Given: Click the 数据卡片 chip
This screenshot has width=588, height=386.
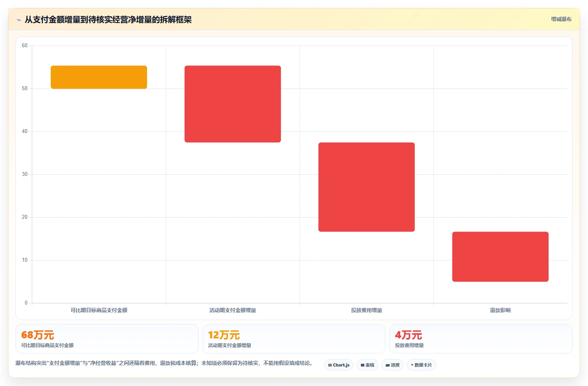Looking at the screenshot, I should [x=421, y=365].
